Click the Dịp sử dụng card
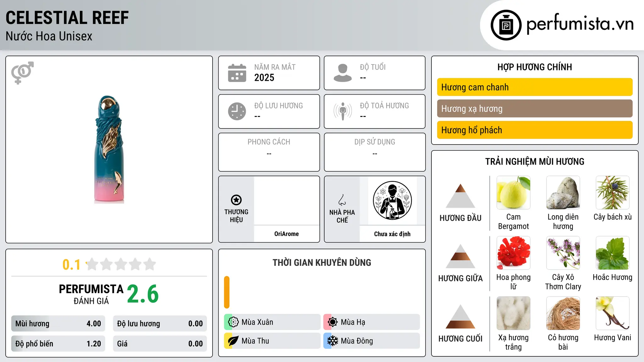 (x=375, y=152)
